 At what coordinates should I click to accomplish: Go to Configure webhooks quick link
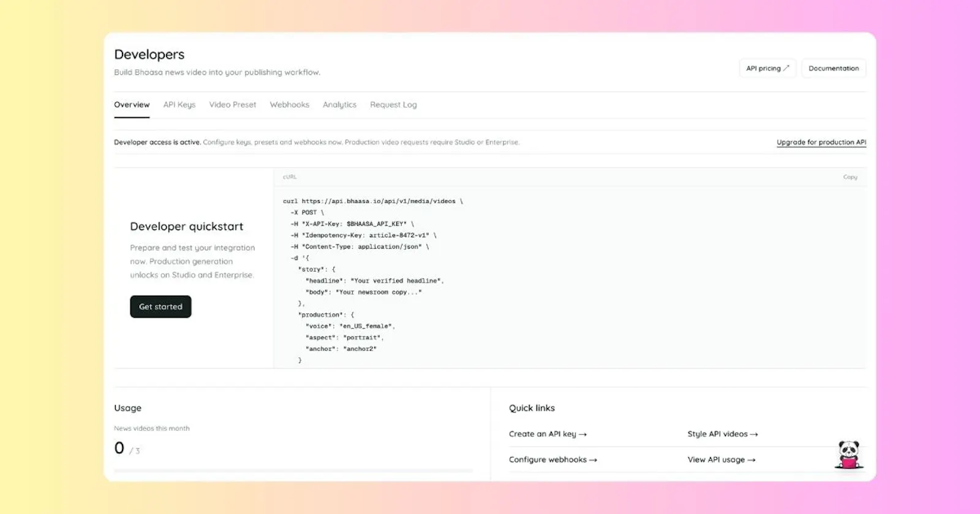point(553,460)
